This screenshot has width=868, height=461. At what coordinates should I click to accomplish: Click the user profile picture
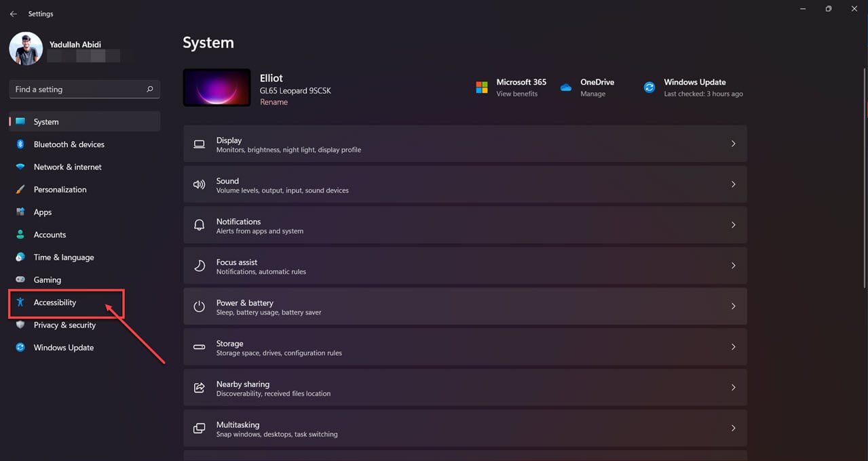[26, 49]
